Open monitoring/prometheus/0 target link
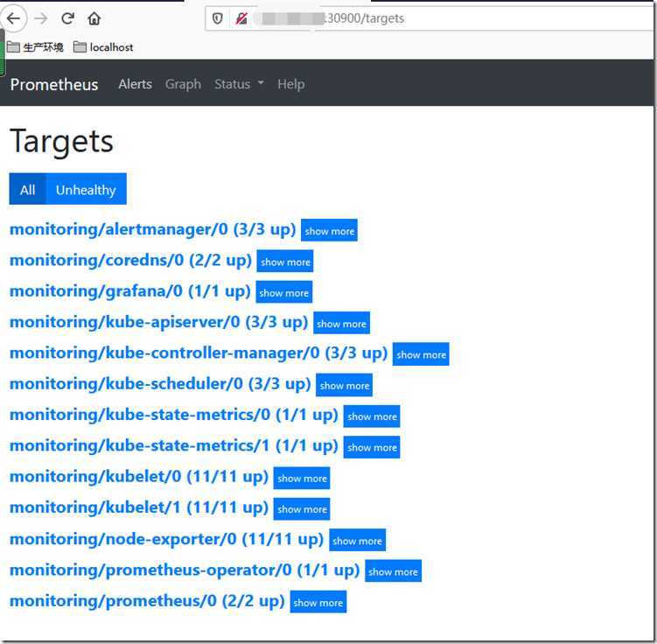 click(147, 601)
